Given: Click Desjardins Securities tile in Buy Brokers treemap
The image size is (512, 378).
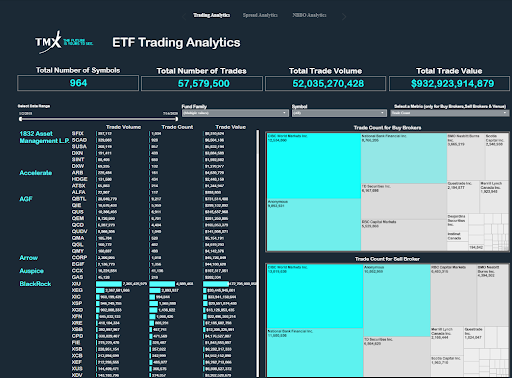Looking at the screenshot, I should [x=457, y=223].
